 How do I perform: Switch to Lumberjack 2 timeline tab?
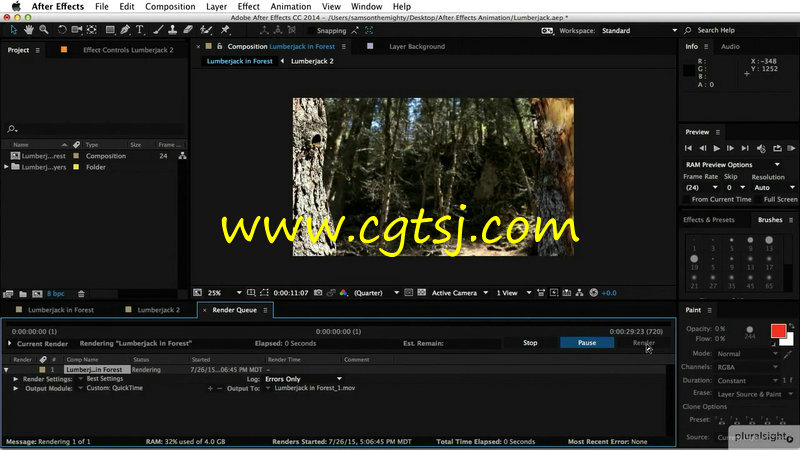[x=158, y=310]
